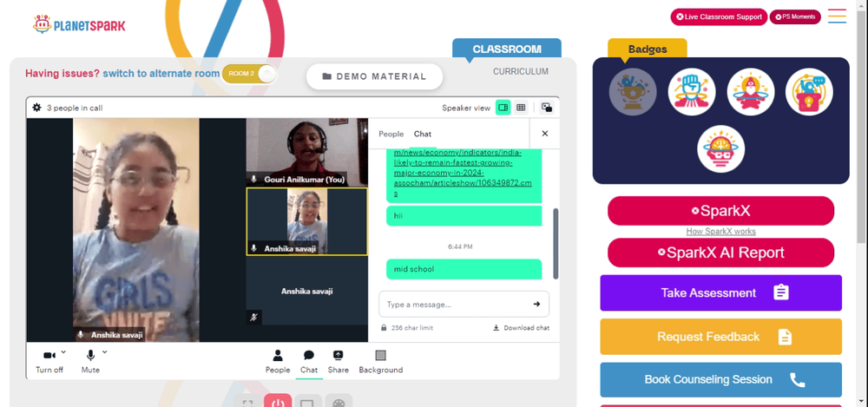Open the economy article link in chat
The height and width of the screenshot is (407, 868).
click(463, 173)
